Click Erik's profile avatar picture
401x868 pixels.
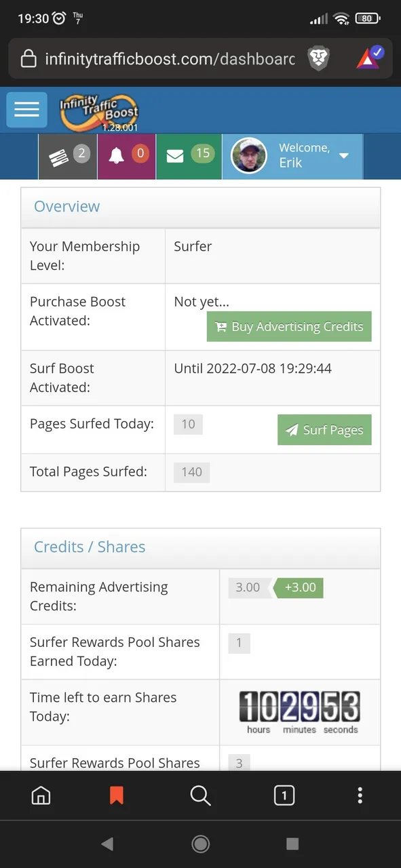click(249, 156)
